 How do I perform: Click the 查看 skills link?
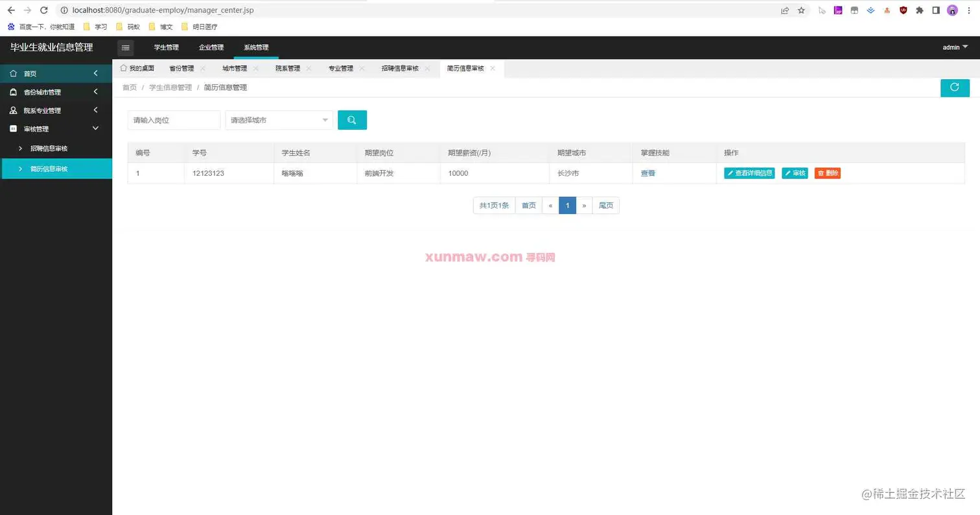647,173
